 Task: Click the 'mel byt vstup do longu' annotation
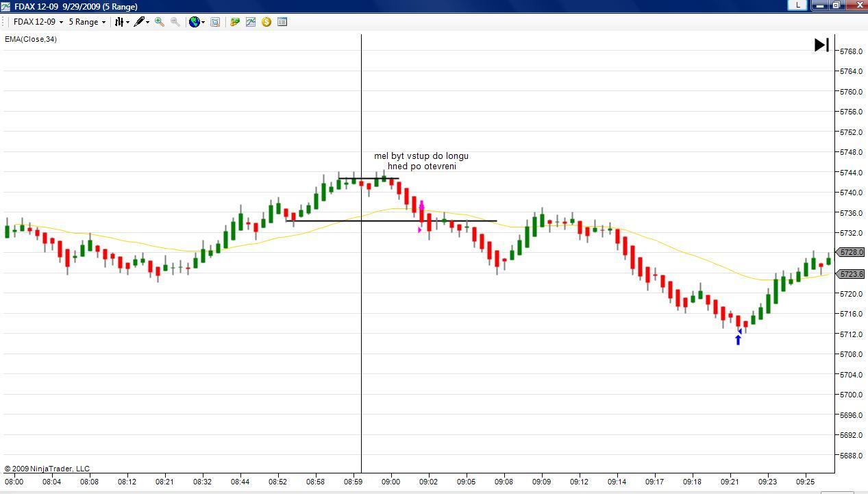pos(421,156)
